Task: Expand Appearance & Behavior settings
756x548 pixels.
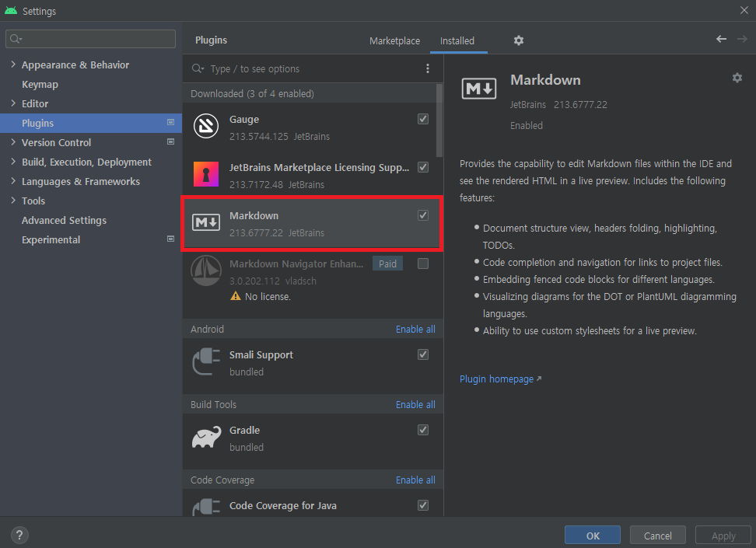Action: tap(13, 64)
